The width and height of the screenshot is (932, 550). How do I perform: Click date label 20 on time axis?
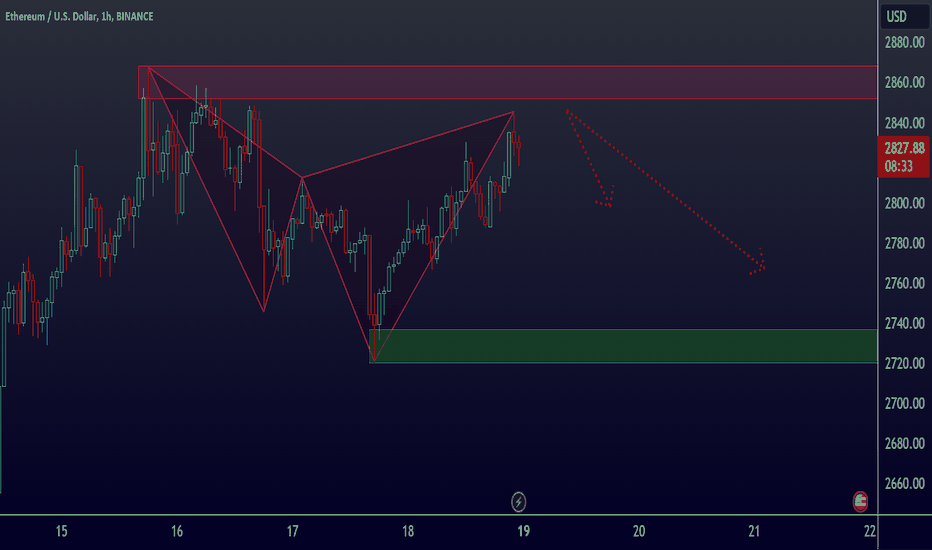click(x=639, y=531)
